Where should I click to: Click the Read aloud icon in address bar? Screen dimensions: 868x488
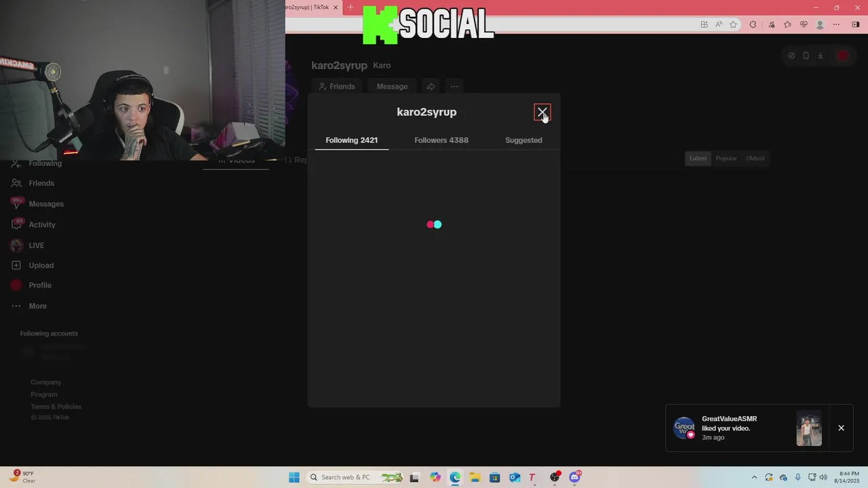(x=719, y=24)
